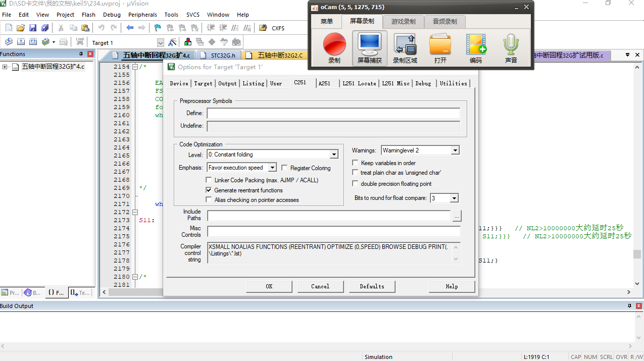Click the Define preprocessor symbols field
Screen dimensions: 644x361
pyautogui.click(x=333, y=113)
